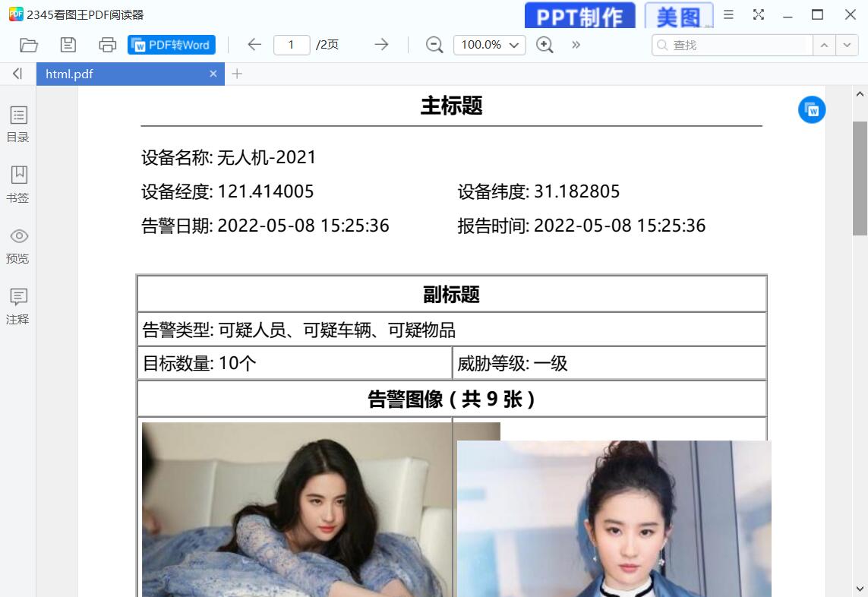Click the save file icon
This screenshot has width=868, height=597.
click(x=68, y=45)
